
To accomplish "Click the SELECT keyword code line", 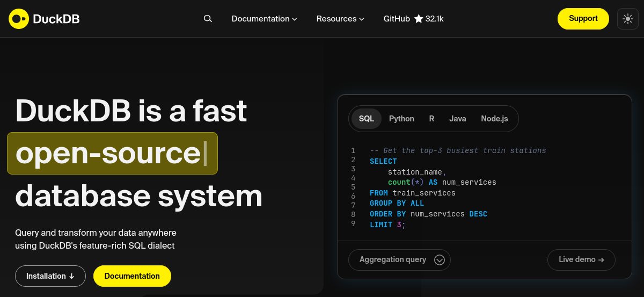I will pos(383,161).
